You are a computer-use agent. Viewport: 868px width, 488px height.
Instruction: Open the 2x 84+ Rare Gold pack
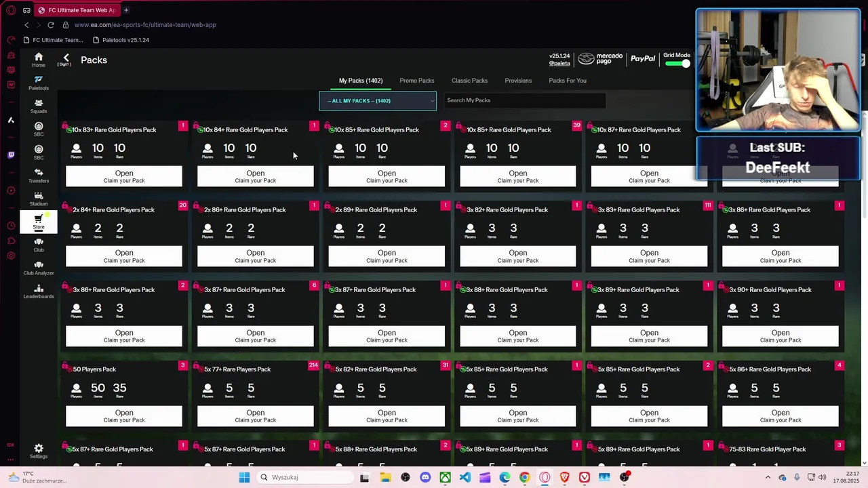pos(124,256)
